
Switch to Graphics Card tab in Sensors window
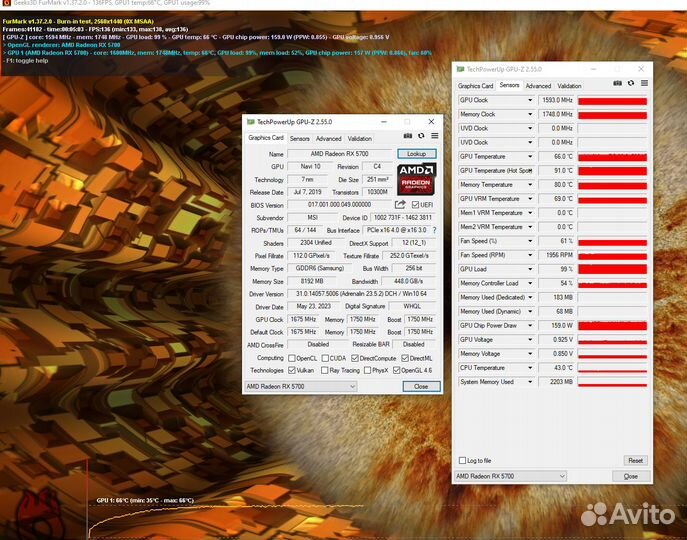coord(475,86)
